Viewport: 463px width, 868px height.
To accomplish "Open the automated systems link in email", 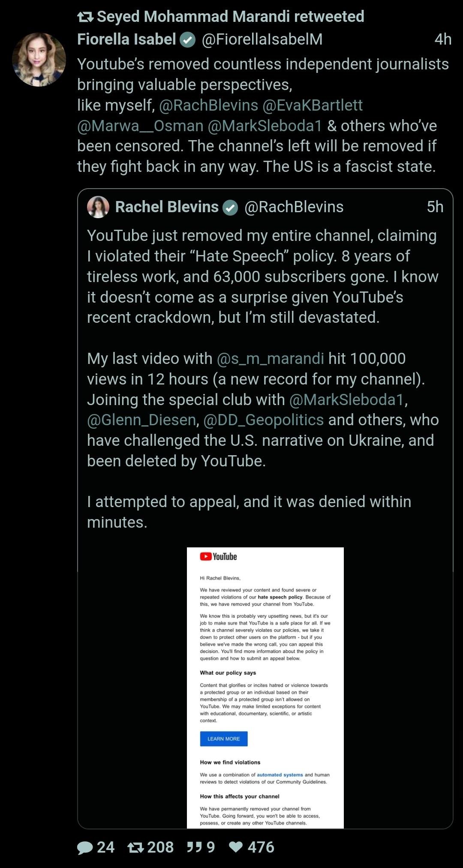I will click(x=280, y=775).
